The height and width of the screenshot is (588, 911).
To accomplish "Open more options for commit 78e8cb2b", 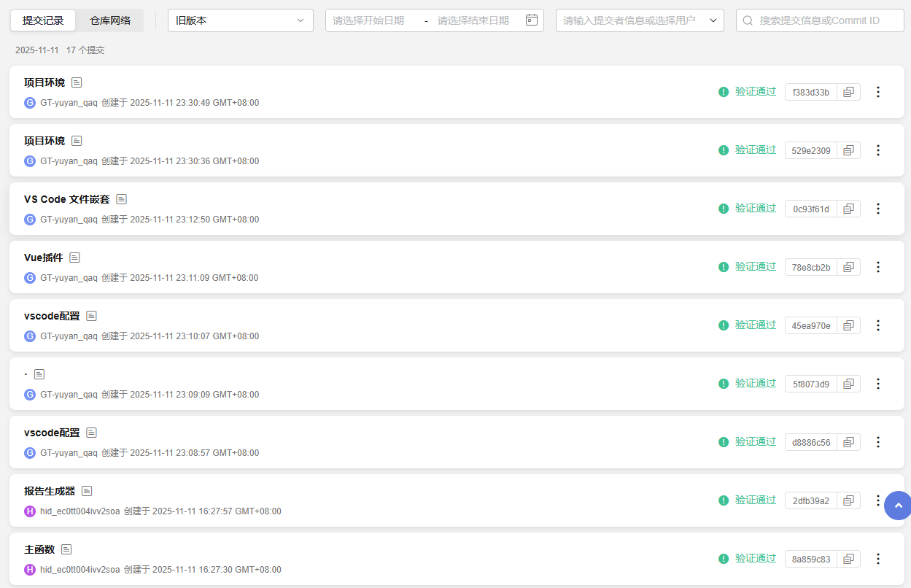I will pyautogui.click(x=878, y=267).
